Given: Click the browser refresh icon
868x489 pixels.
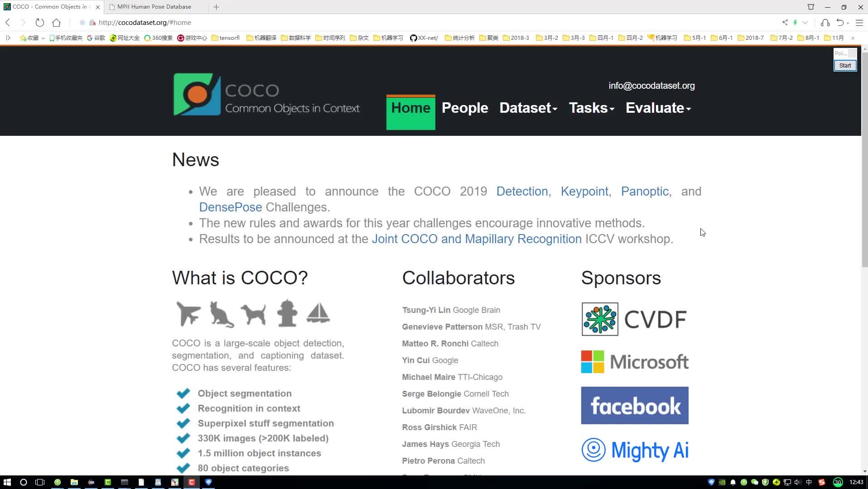Looking at the screenshot, I should [40, 23].
